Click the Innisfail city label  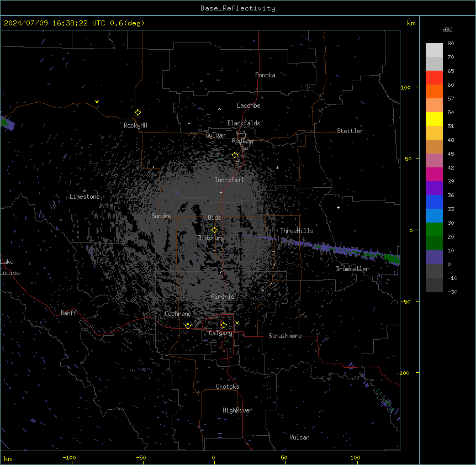pyautogui.click(x=229, y=180)
